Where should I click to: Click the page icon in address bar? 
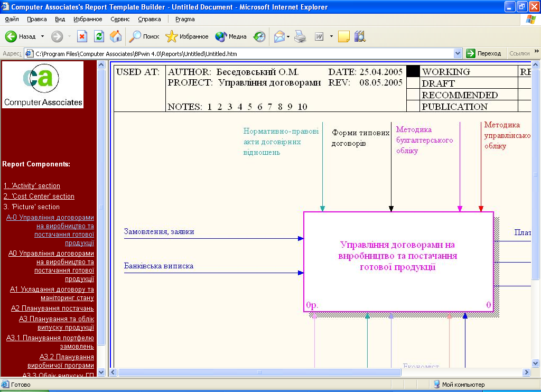tap(30, 53)
